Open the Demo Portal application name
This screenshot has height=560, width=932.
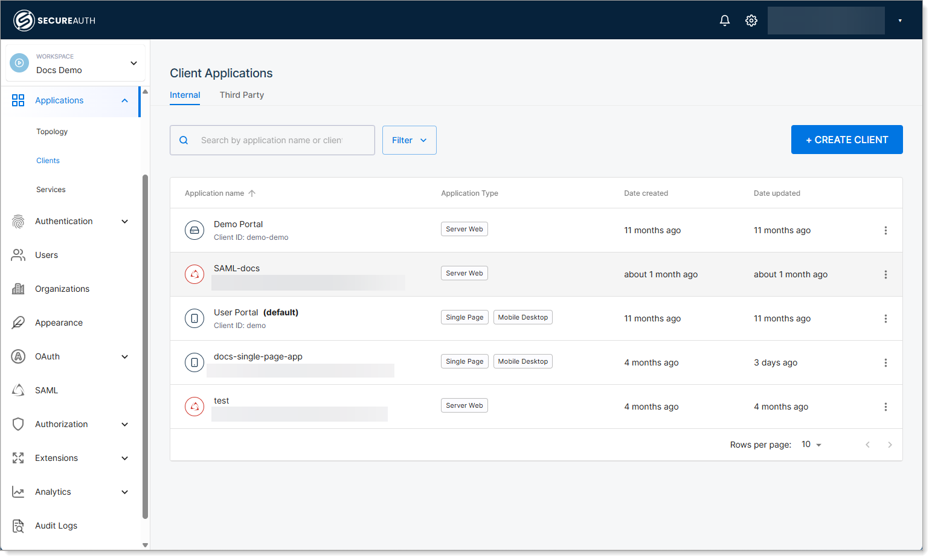[238, 224]
